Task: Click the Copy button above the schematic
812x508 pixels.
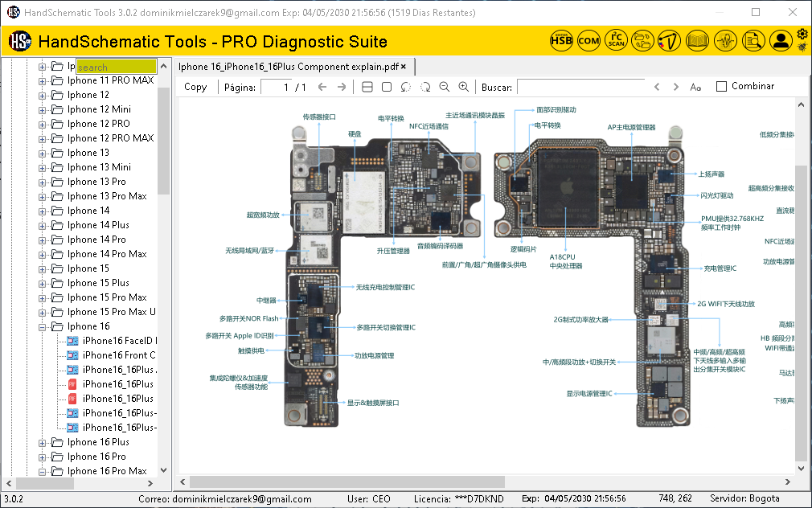Action: 195,87
